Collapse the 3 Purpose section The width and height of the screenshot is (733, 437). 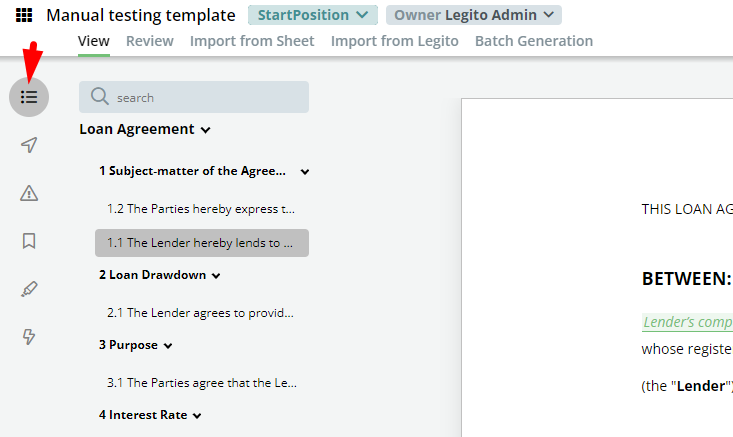pos(168,346)
